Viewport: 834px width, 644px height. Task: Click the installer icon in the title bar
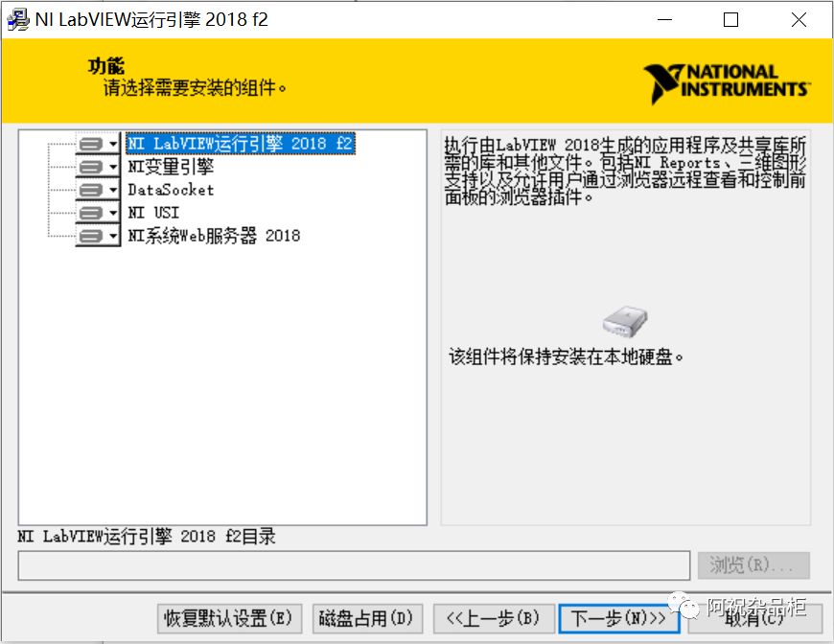coord(17,20)
